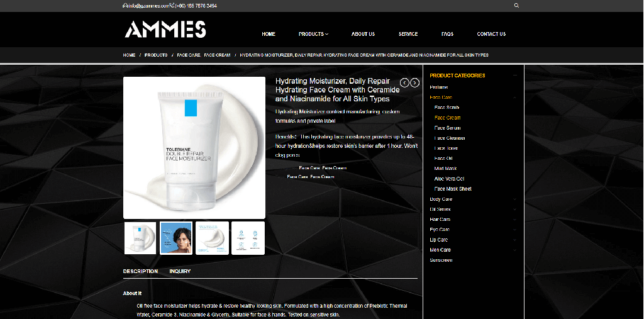
Task: Expand the Lip Care category chevron
Action: [514, 240]
